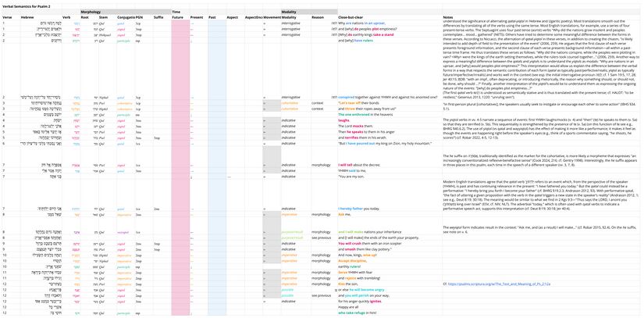
Task: Click the light blue Past column header
Action: (212, 18)
